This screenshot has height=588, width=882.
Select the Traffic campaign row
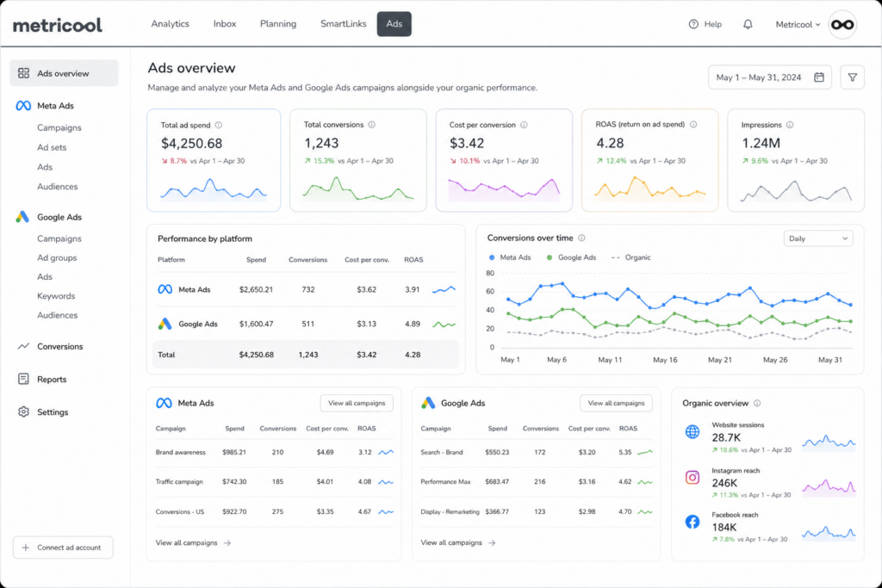click(275, 482)
